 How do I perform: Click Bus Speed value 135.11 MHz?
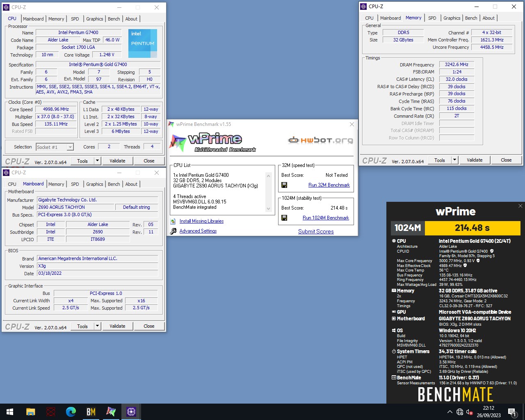pos(56,124)
